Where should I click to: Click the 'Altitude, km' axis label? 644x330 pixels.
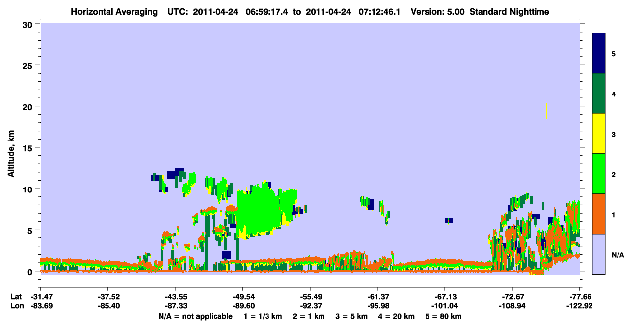[x=10, y=154]
